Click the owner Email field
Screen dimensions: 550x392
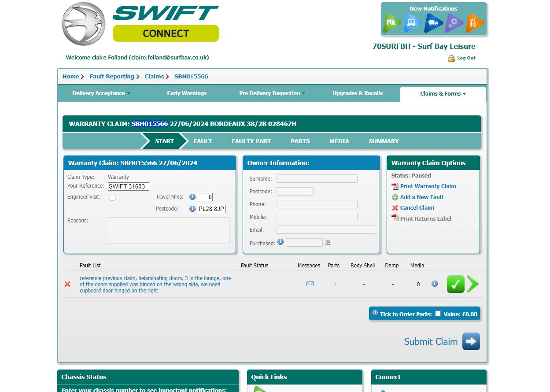tap(326, 230)
